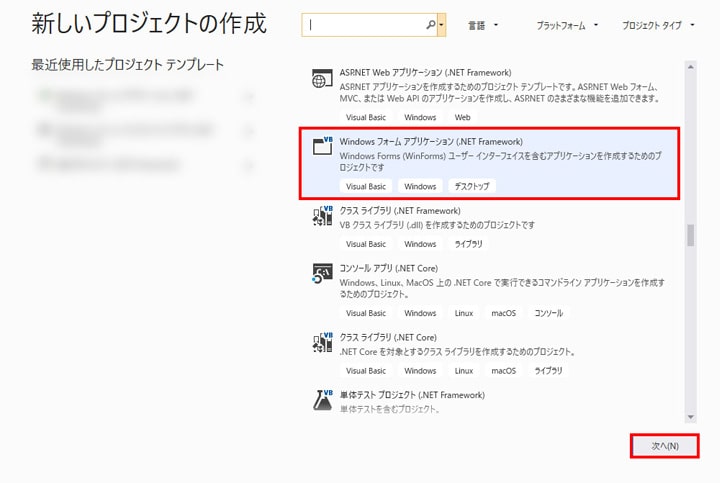720x483 pixels.
Task: Click the Windows tag under Class Library (.NET Framework)
Action: [420, 244]
